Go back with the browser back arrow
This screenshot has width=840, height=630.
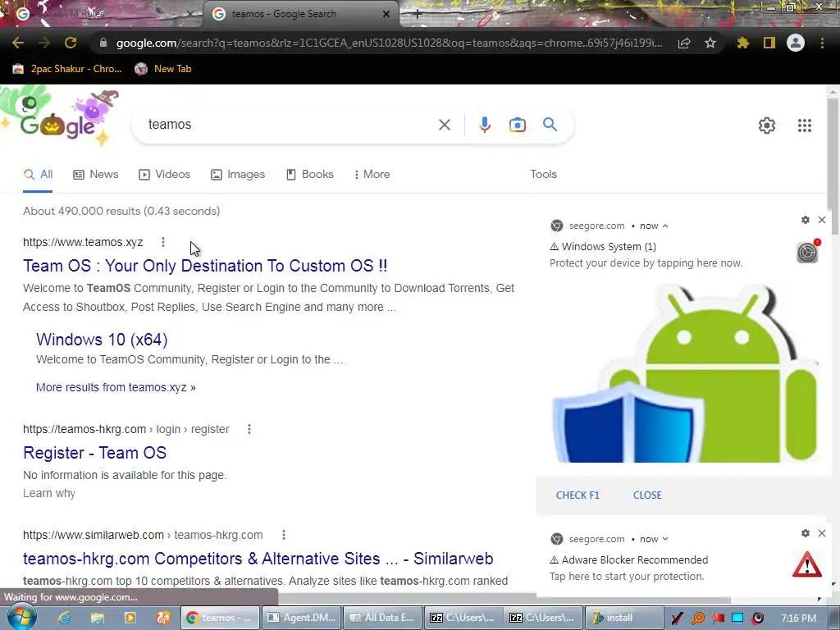18,43
